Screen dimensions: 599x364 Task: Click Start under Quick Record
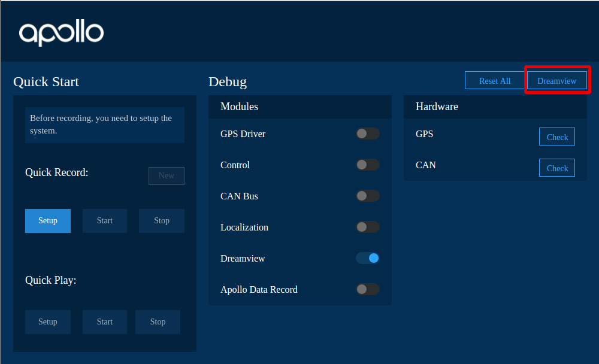(105, 221)
